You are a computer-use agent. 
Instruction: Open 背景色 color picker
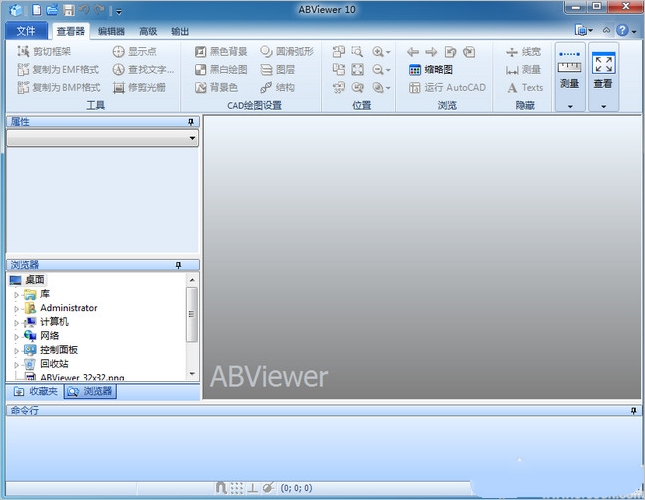216,87
